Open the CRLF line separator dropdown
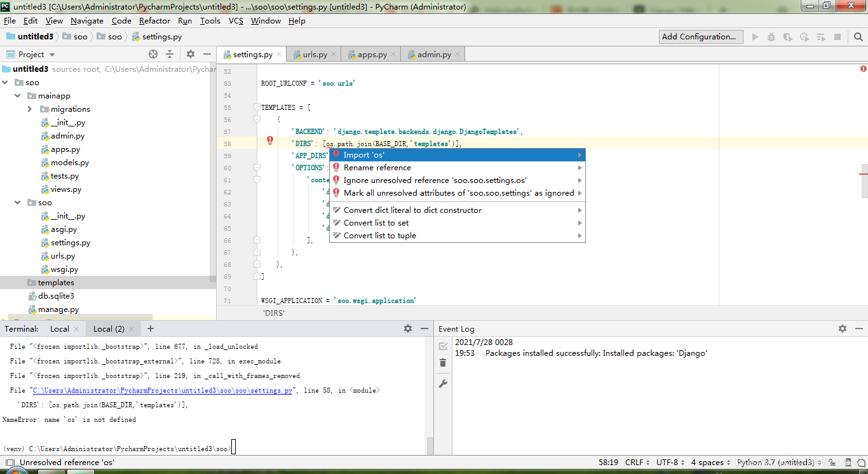 click(x=637, y=463)
